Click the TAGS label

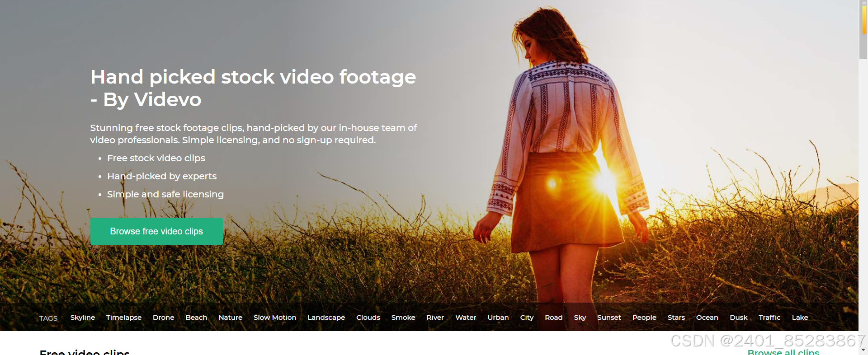[x=48, y=318]
